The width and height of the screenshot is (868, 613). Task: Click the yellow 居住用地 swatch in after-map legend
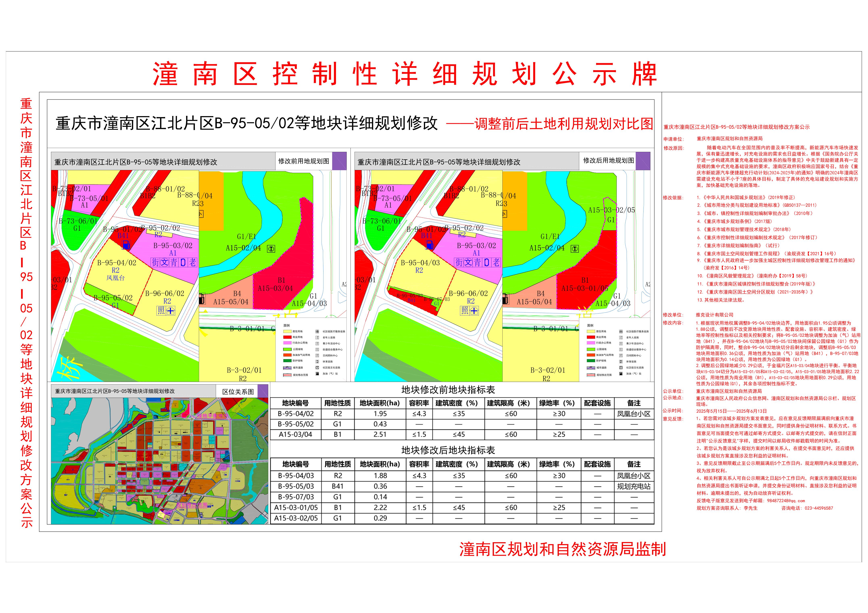click(x=591, y=332)
